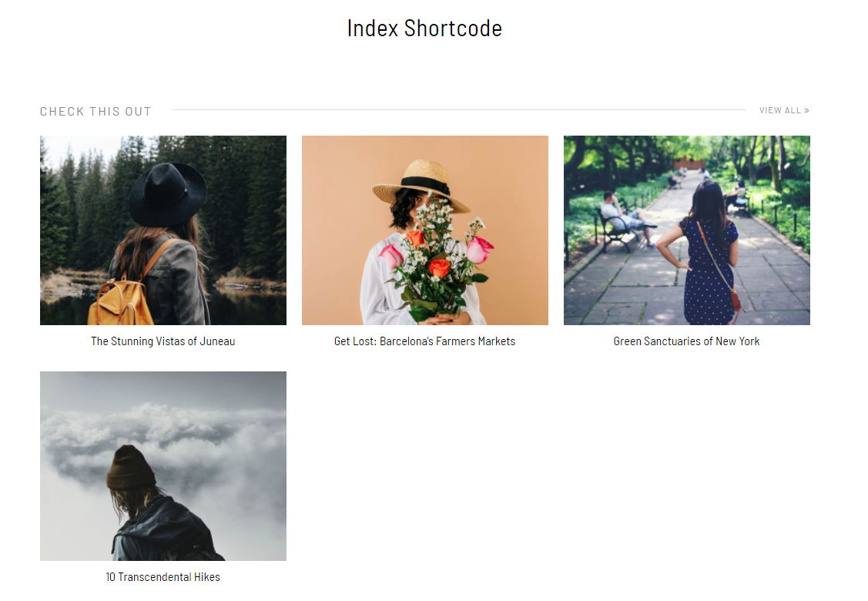Click the double chevron after VIEW ALL
The height and width of the screenshot is (601, 868).
pos(806,110)
